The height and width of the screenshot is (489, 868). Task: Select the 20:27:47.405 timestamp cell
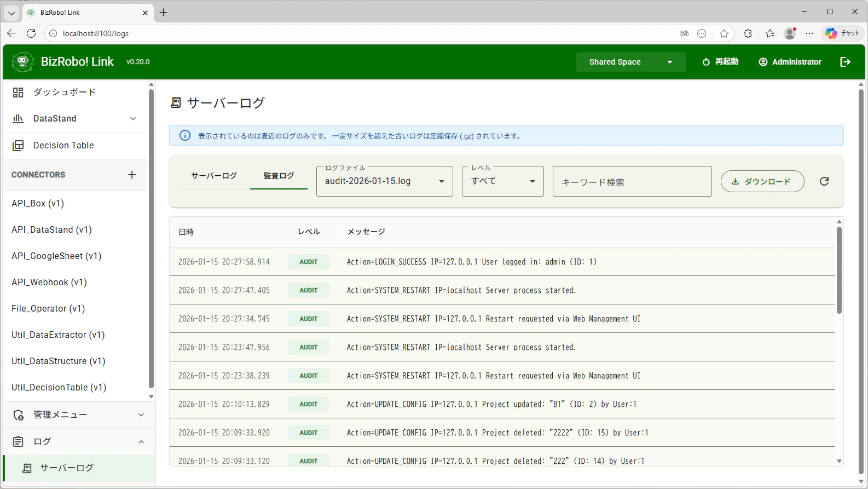point(224,290)
